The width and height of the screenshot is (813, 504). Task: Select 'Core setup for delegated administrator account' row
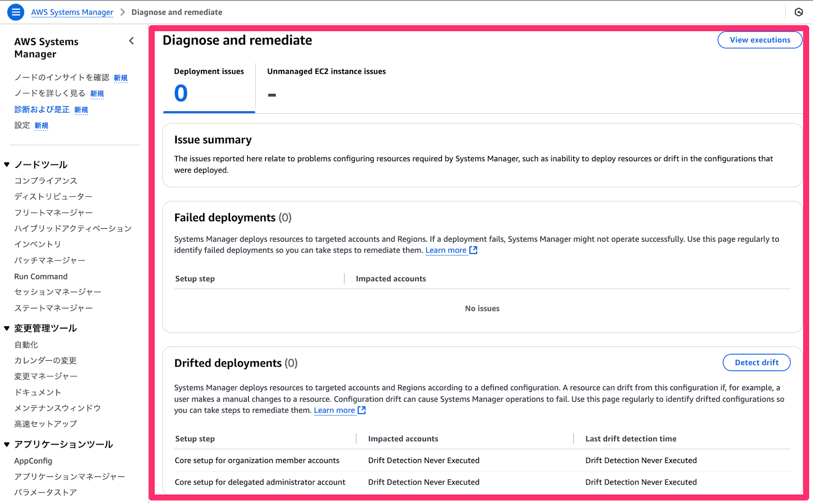coord(482,482)
